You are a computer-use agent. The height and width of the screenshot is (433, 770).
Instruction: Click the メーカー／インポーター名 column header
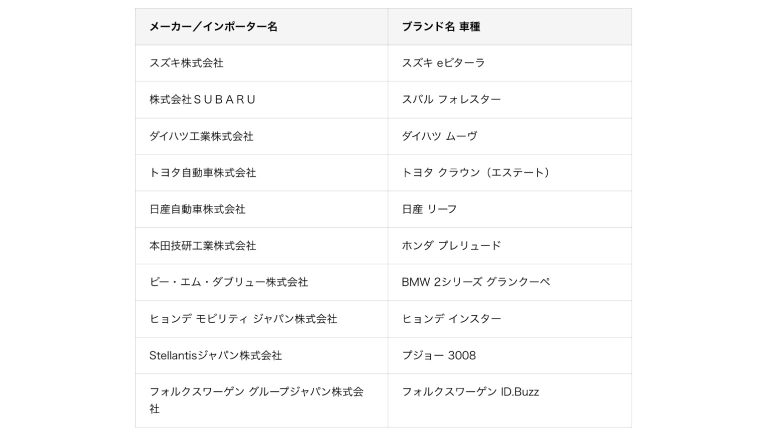[213, 27]
